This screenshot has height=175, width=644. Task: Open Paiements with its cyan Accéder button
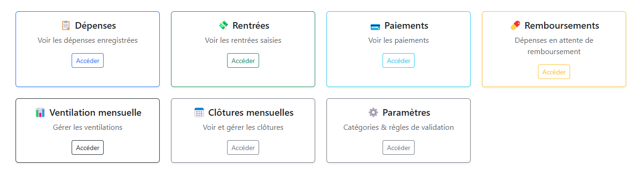399,61
